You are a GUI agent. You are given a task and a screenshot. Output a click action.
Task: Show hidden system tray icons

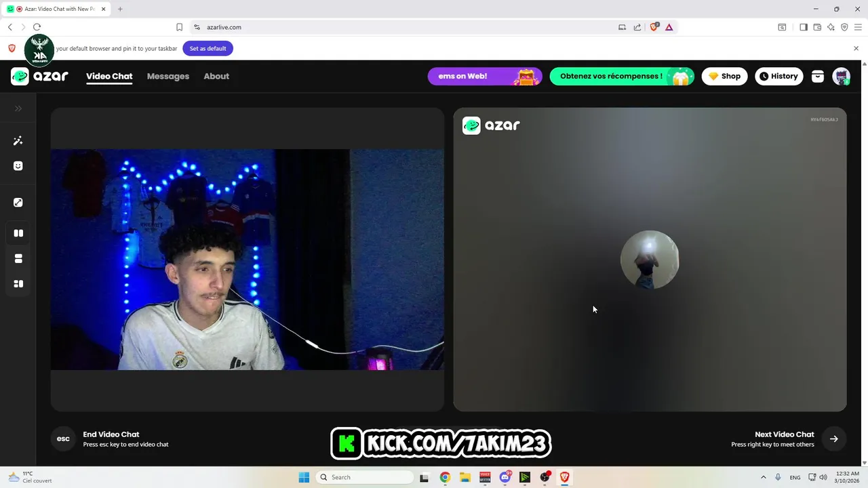pos(763,477)
